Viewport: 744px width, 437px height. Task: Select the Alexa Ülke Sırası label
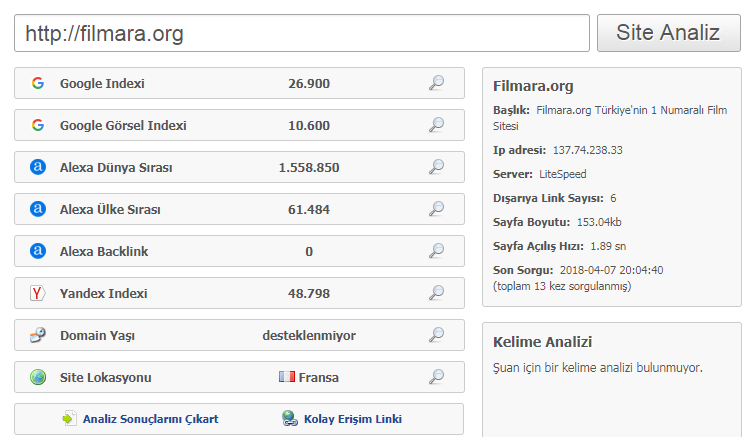click(x=110, y=209)
